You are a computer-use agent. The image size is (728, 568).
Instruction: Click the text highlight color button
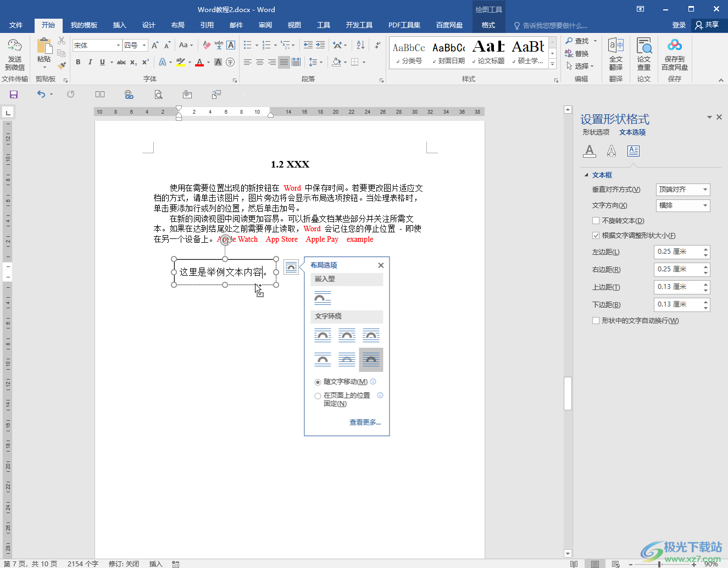point(181,62)
